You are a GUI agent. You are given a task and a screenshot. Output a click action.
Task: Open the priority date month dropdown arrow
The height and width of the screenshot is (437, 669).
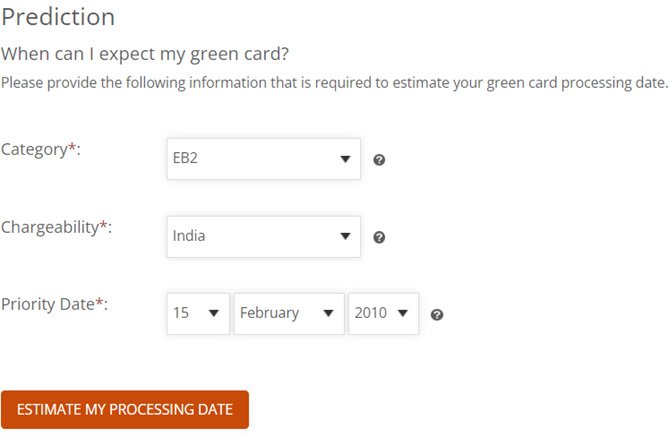click(x=328, y=314)
